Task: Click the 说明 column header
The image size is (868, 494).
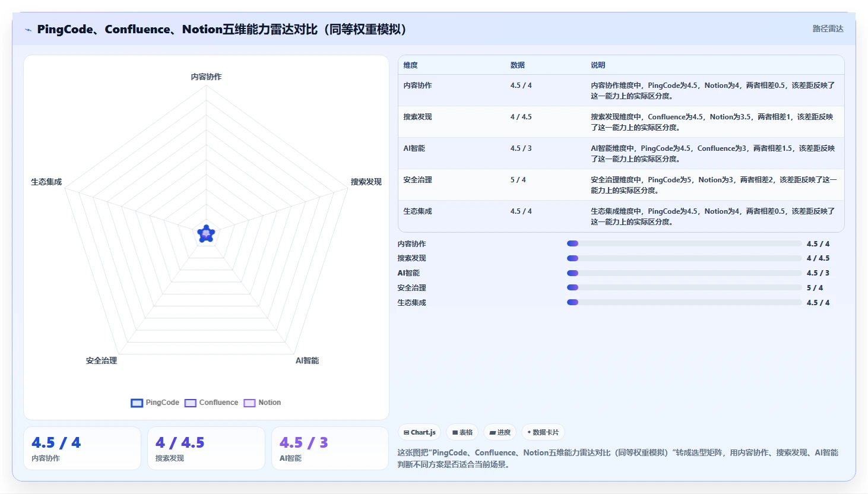Action: click(598, 65)
